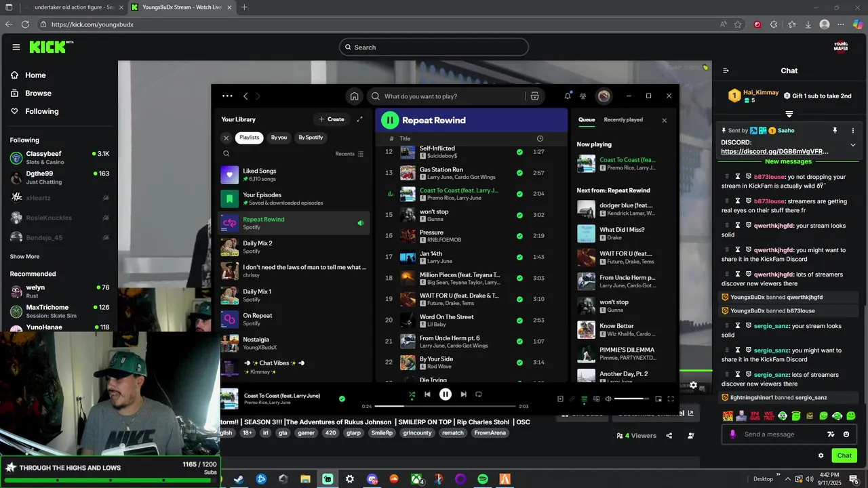
Task: Click the Spotify browse icon inside search bar
Action: [x=534, y=96]
